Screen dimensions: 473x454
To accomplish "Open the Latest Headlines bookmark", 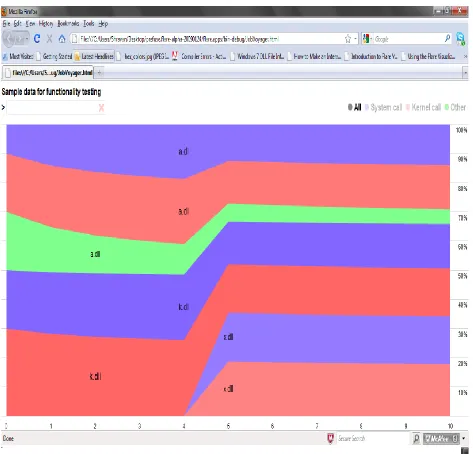I will 94,56.
